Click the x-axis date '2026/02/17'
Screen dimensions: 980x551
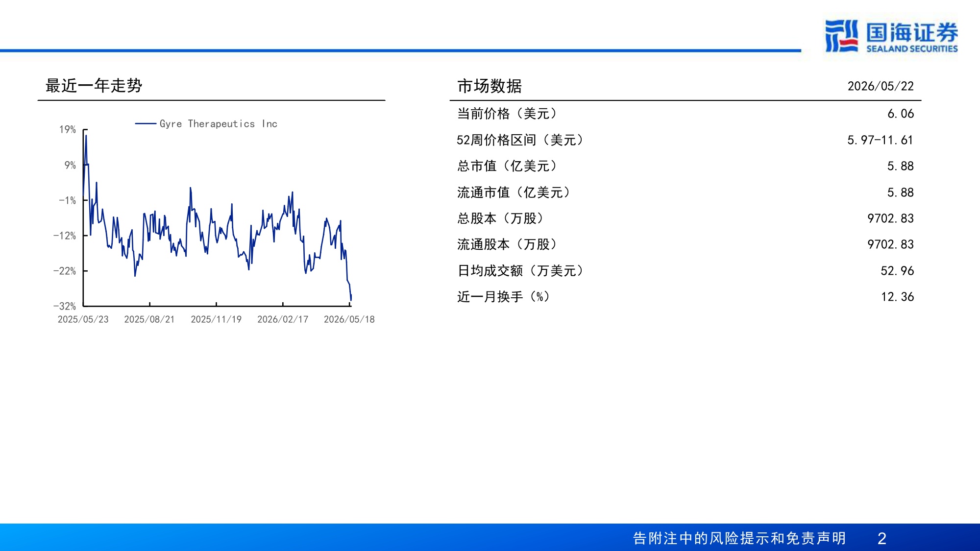pyautogui.click(x=283, y=319)
